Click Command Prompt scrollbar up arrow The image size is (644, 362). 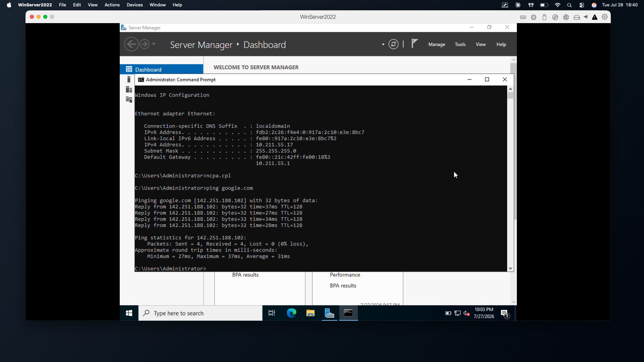(x=511, y=89)
